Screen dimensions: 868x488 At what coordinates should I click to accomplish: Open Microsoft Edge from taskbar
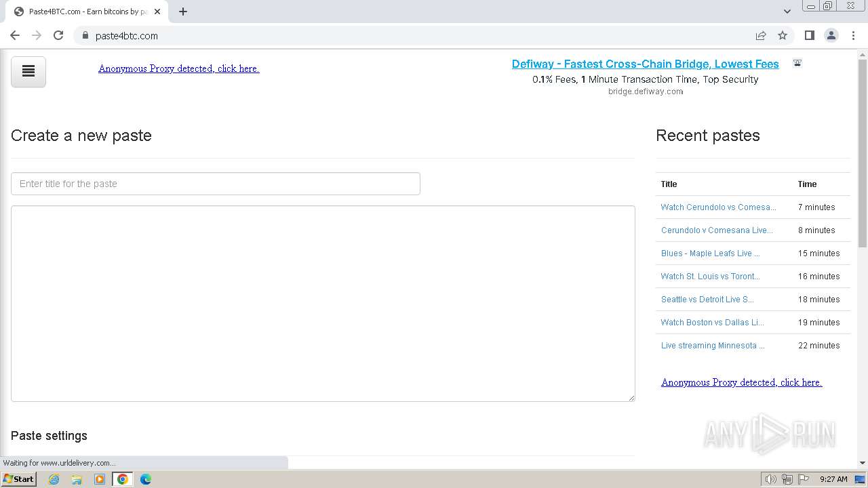tap(145, 479)
